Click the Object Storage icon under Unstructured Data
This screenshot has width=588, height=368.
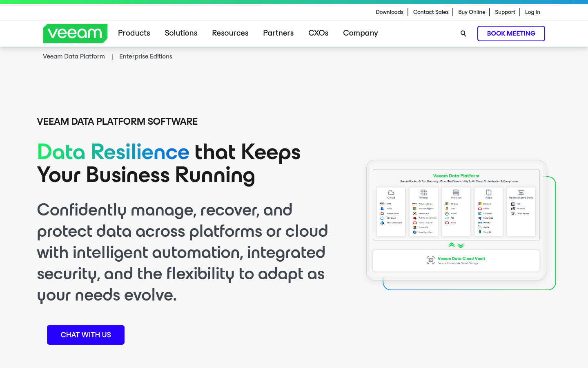(x=513, y=213)
